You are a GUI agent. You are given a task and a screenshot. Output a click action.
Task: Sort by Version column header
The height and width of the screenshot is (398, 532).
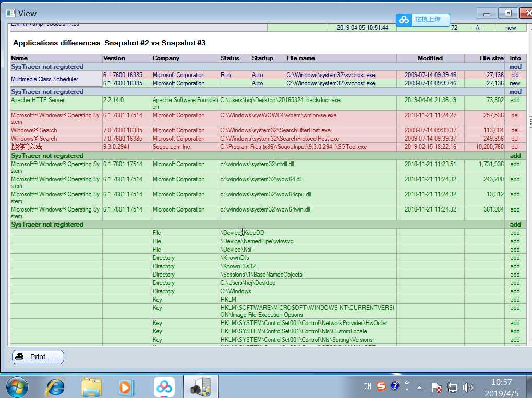click(127, 58)
